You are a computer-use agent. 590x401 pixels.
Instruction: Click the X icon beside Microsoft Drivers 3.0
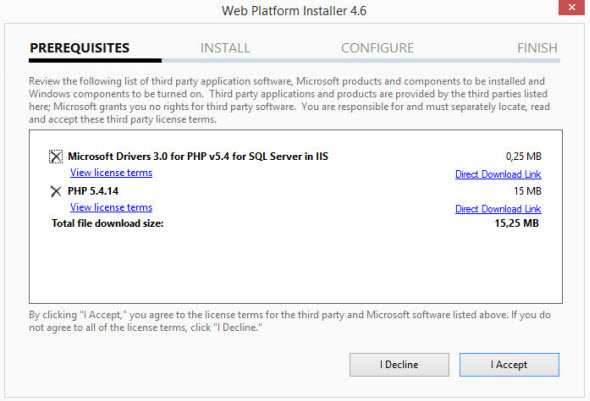56,156
